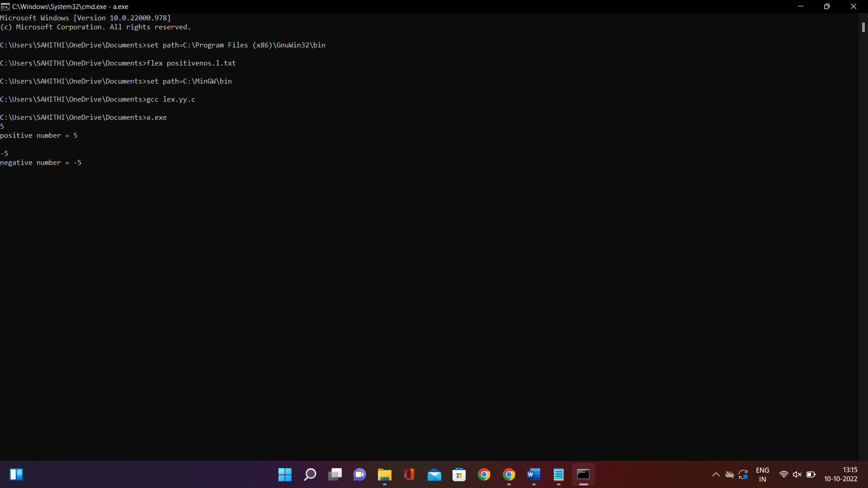Image resolution: width=868 pixels, height=488 pixels.
Task: Switch to the Notepad window
Action: [559, 474]
